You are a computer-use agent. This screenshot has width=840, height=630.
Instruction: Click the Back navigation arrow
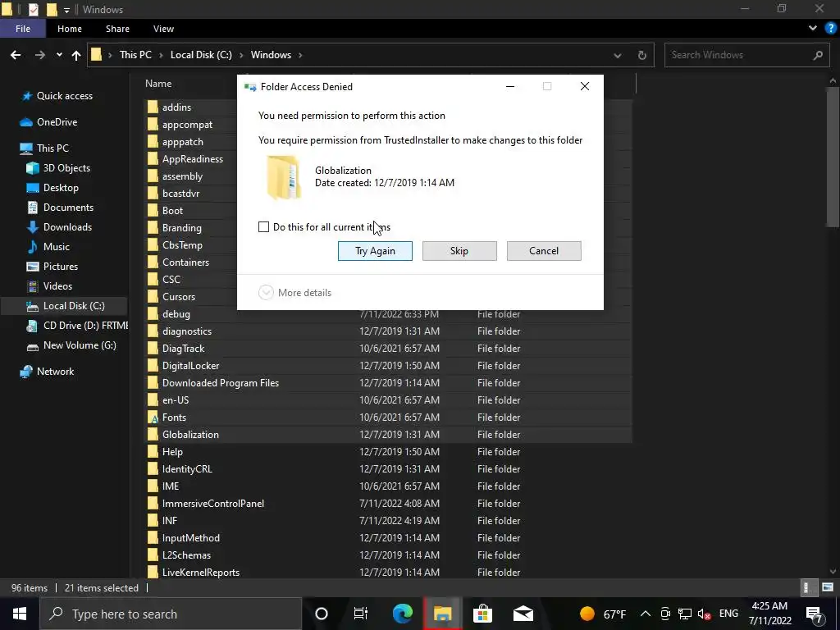16,55
